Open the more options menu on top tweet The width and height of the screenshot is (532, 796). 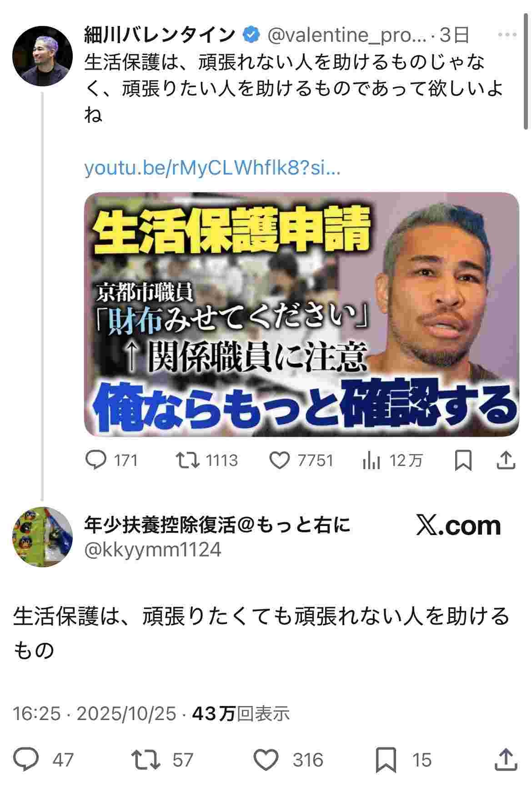pos(507,35)
